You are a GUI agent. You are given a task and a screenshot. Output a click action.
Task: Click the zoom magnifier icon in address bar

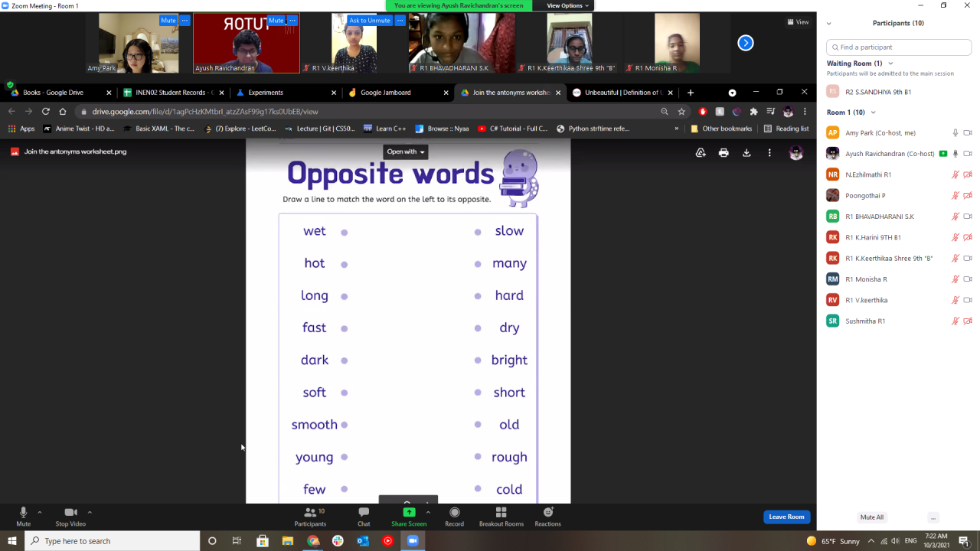[x=665, y=112]
